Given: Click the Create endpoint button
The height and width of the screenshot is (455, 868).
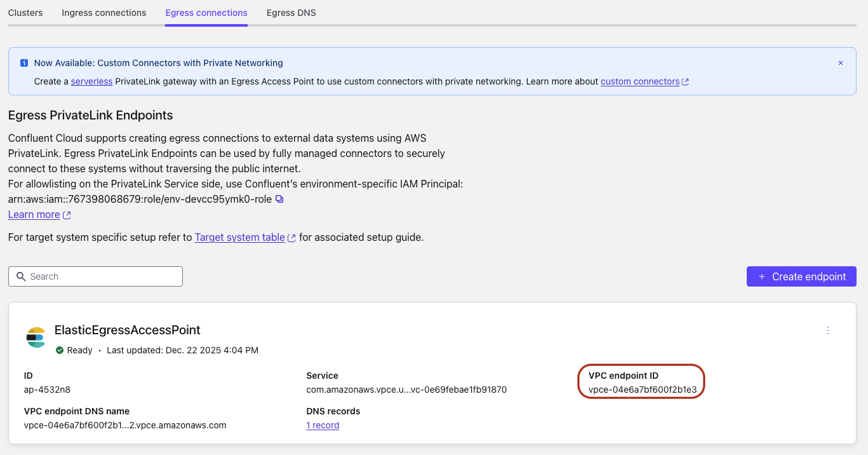Looking at the screenshot, I should [x=801, y=276].
